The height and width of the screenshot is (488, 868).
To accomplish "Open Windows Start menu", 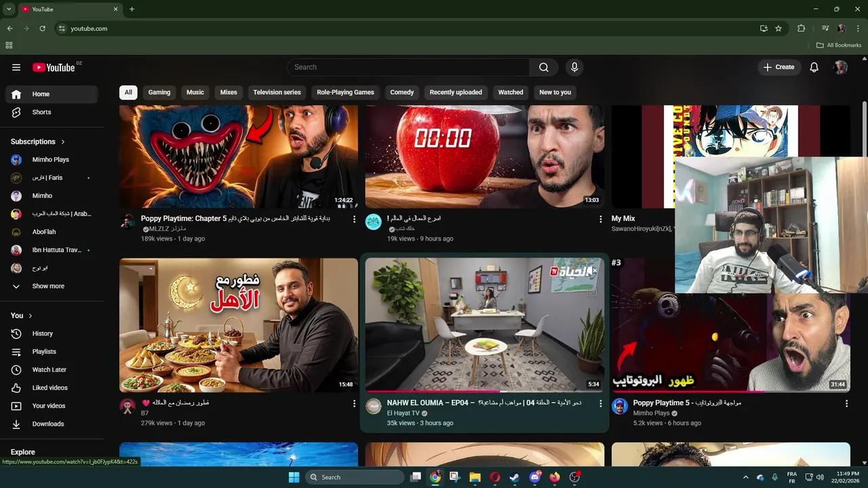I will 294,477.
